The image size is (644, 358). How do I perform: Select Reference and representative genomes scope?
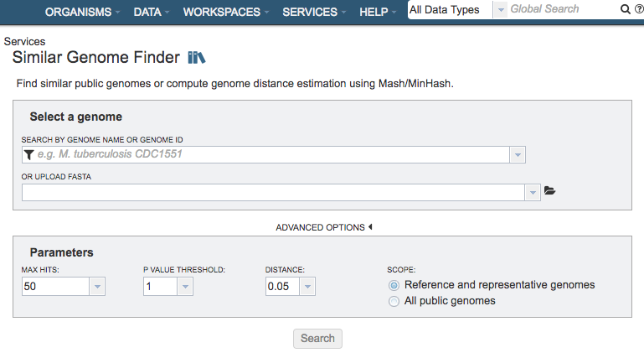[x=394, y=285]
